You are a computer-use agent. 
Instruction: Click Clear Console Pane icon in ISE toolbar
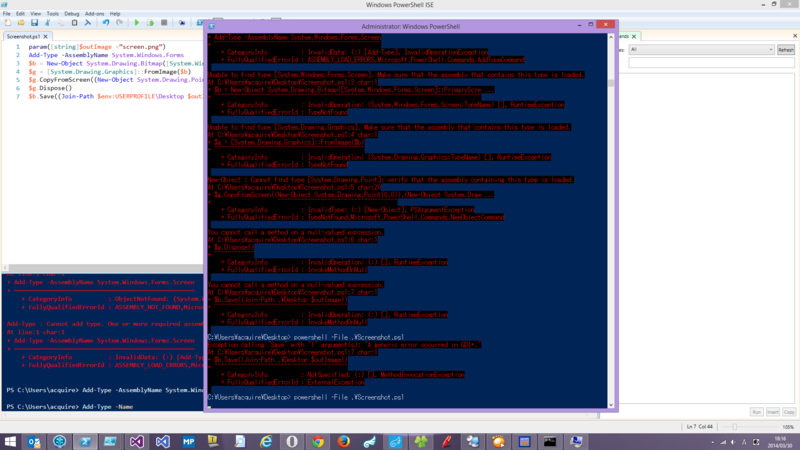(88, 22)
